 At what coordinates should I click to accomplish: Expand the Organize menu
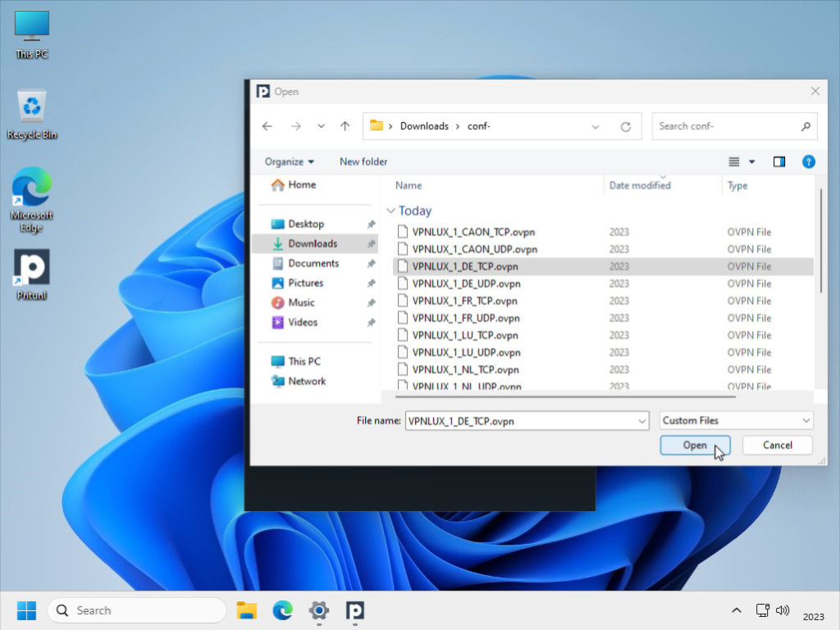click(x=289, y=162)
